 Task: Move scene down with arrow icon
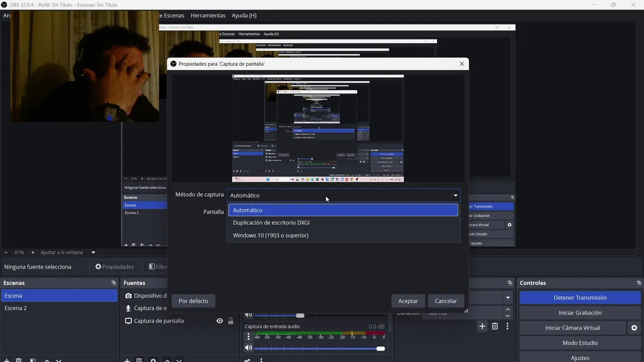point(59,360)
